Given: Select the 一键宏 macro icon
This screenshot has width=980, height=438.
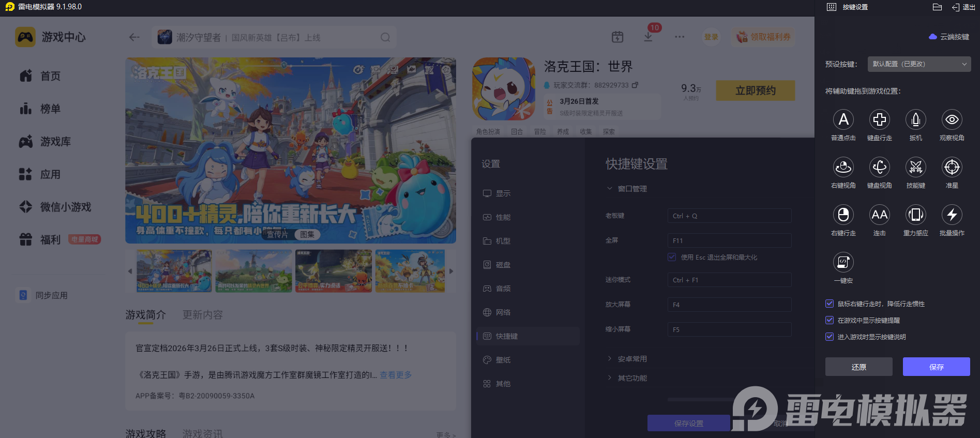Looking at the screenshot, I should click(843, 263).
